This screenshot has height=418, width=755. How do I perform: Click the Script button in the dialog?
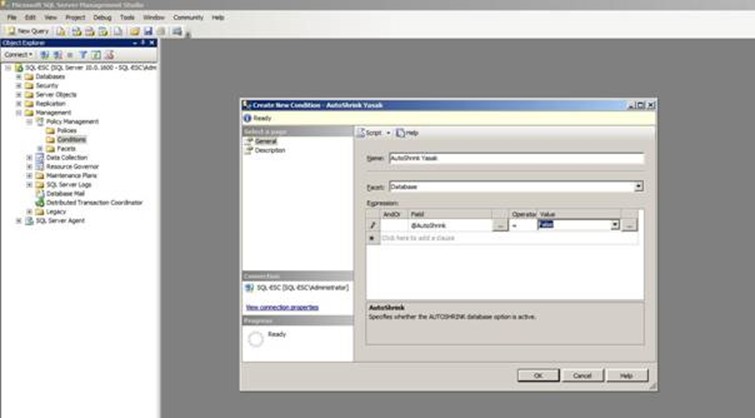[x=370, y=133]
